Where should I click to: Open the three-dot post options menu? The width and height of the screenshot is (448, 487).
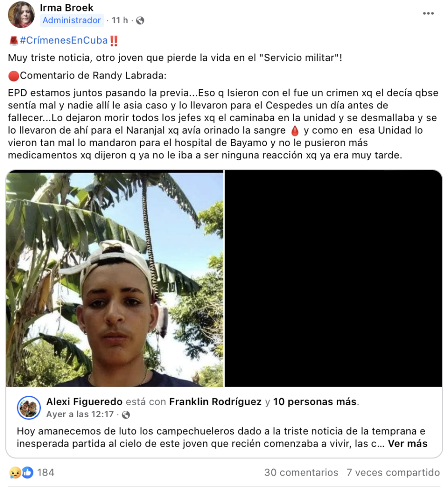tap(428, 13)
